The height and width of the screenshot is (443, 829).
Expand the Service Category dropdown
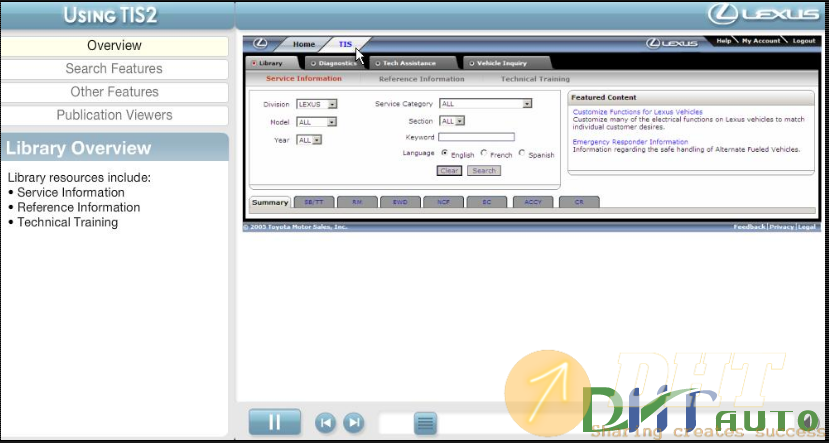coord(485,104)
